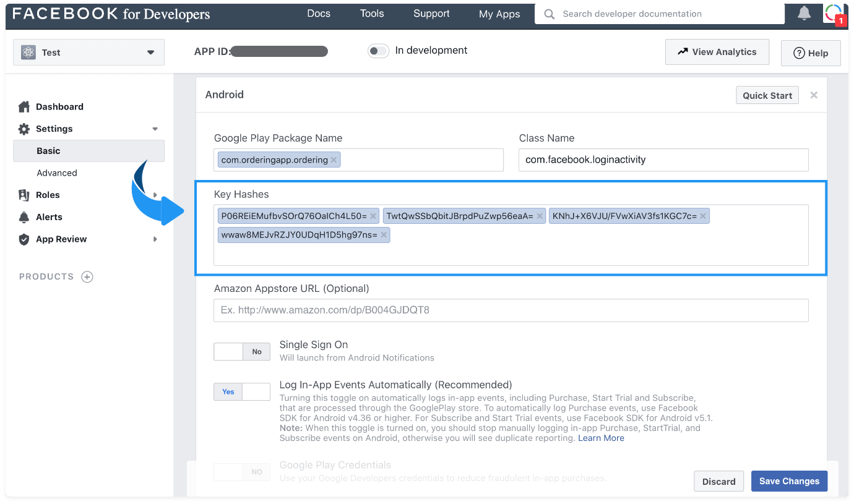
Task: Open Alerts in sidebar
Action: click(49, 217)
